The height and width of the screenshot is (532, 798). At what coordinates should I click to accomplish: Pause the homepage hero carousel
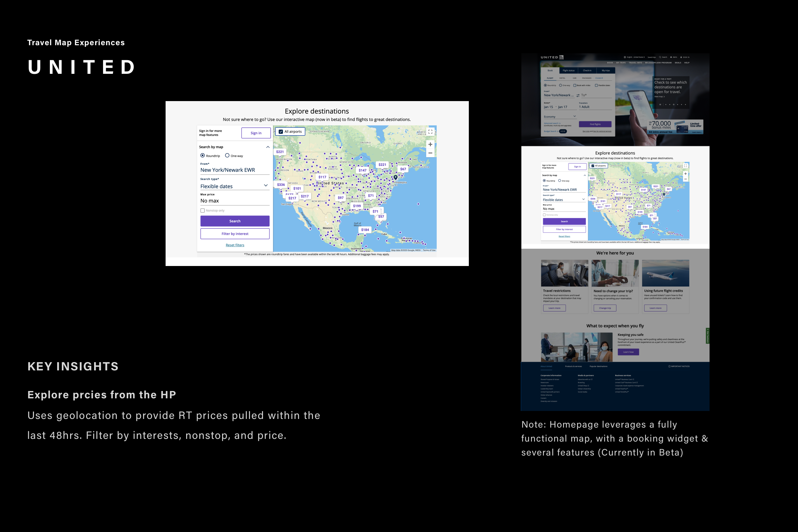(x=660, y=104)
